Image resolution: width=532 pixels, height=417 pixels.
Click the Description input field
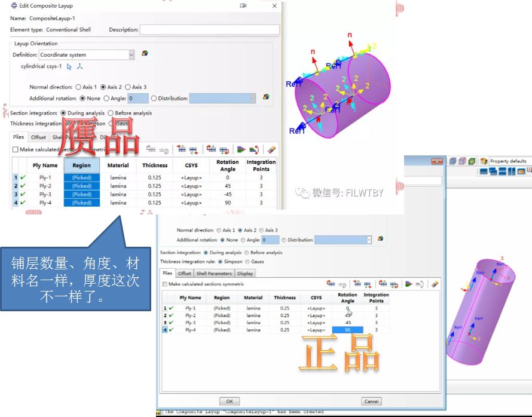(x=209, y=30)
